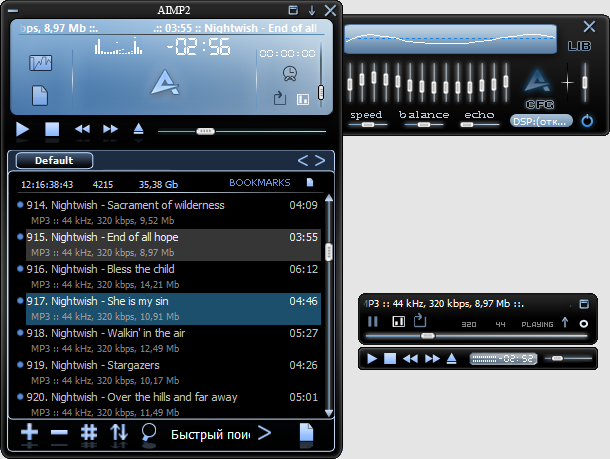This screenshot has height=459, width=610.
Task: Go to previous playlist tab arrow
Action: (x=303, y=160)
